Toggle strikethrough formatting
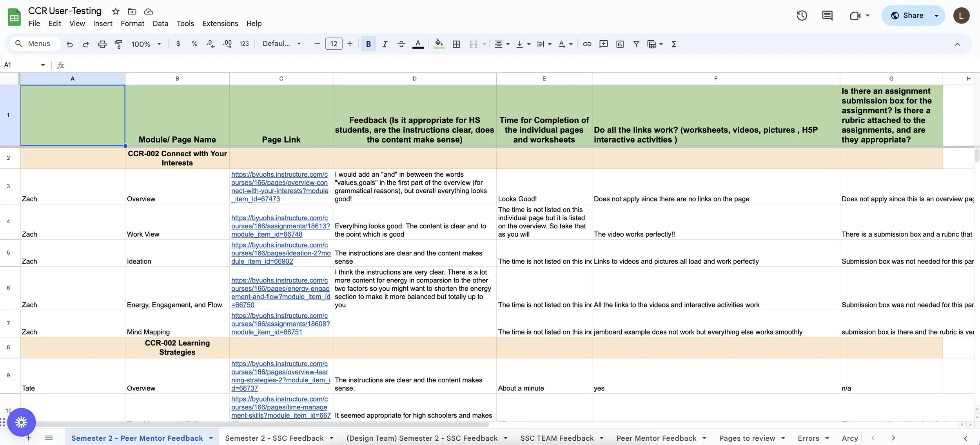 401,44
